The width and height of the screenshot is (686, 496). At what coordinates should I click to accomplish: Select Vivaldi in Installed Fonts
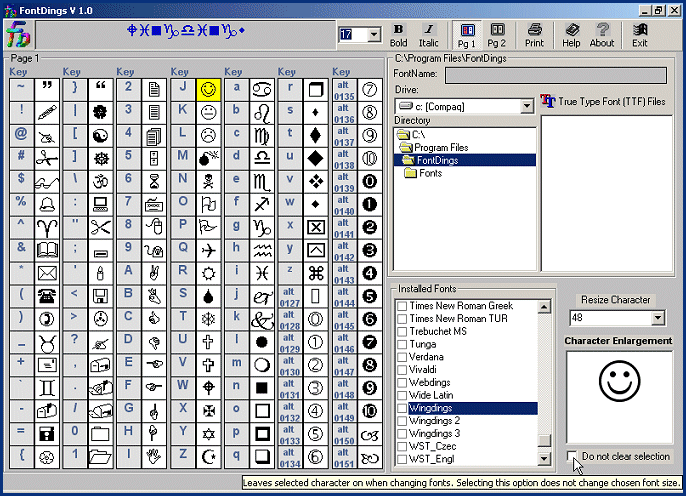coord(422,370)
